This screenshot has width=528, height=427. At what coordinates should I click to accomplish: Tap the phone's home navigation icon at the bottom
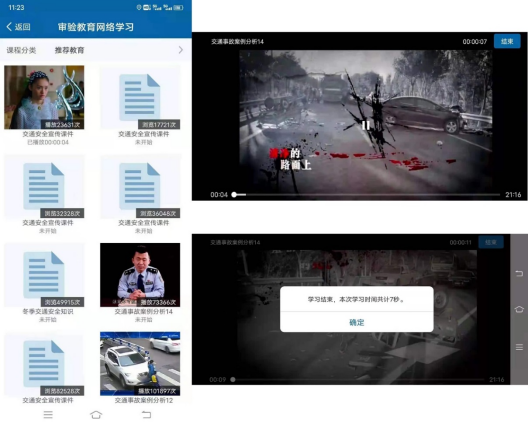point(96,415)
